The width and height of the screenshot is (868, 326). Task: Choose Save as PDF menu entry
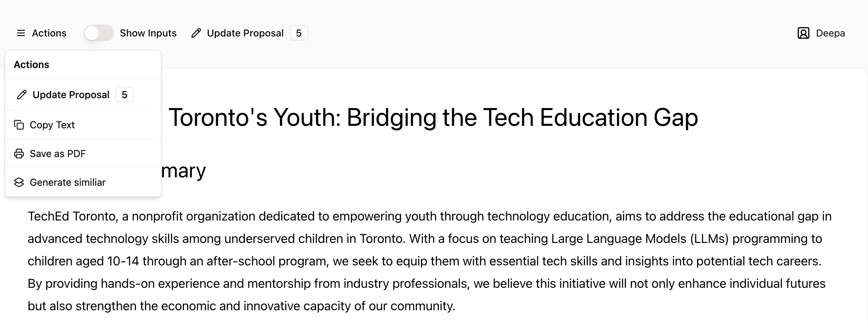point(83,154)
